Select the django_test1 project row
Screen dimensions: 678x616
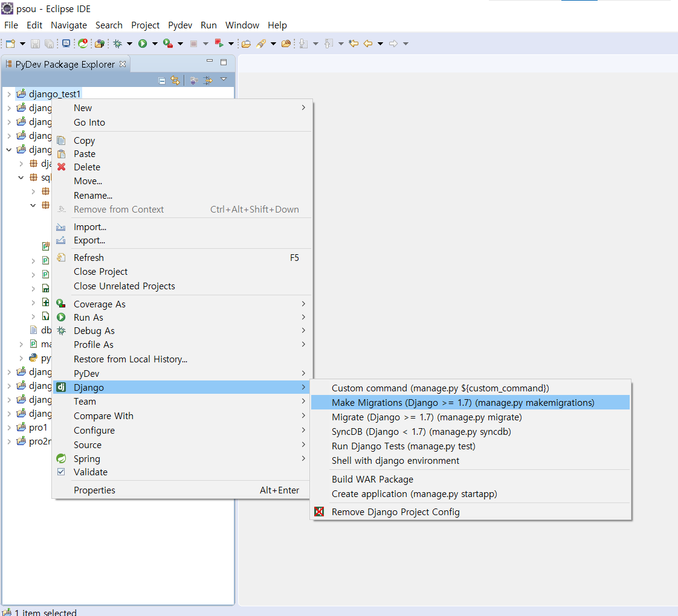click(x=48, y=94)
